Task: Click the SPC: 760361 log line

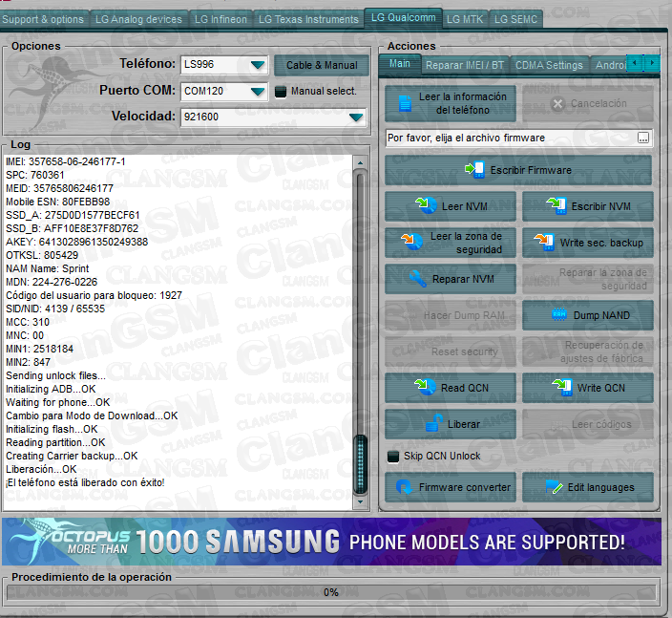Action: (x=34, y=175)
